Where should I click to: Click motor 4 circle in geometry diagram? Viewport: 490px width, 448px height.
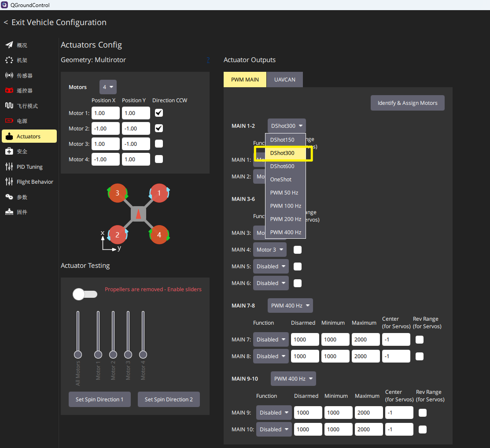coord(159,235)
